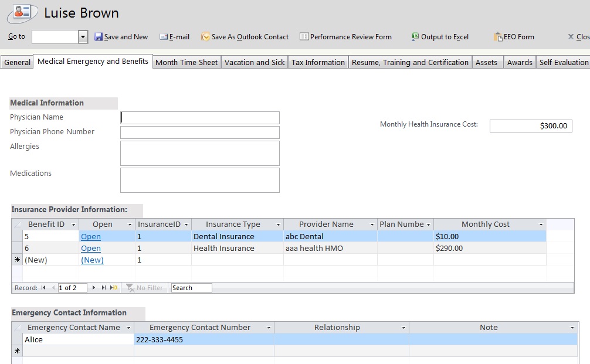Click in the Allergies text box
Viewport: 590px width, 364px height.
[200, 153]
